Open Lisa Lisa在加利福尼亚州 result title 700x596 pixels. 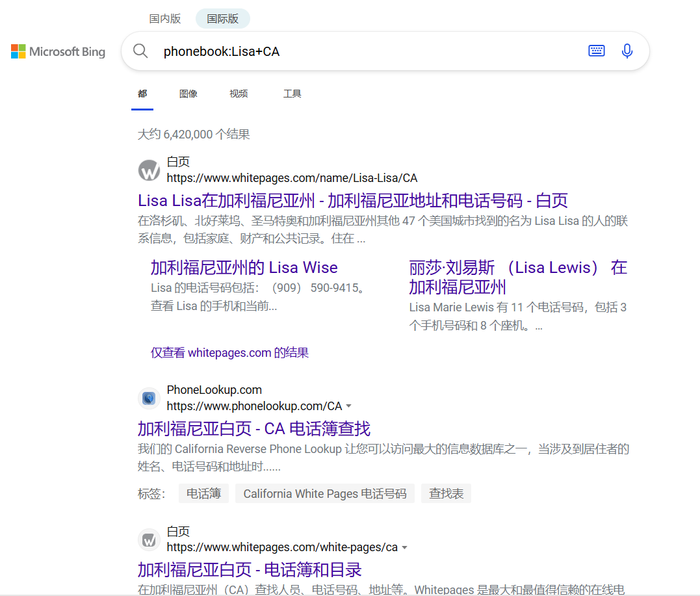point(353,201)
